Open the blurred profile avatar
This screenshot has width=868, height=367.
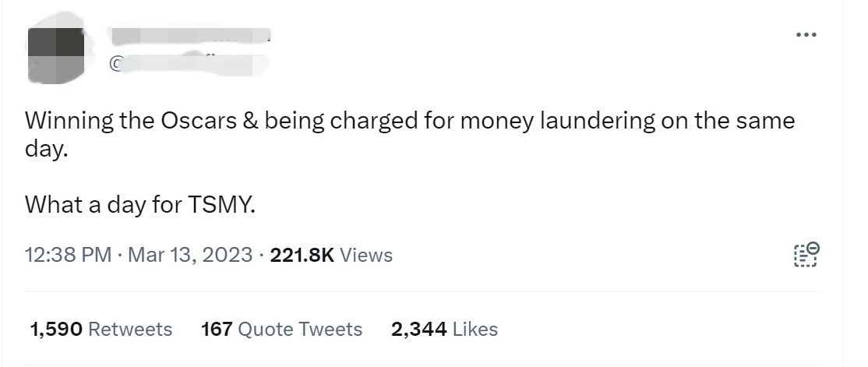(x=55, y=55)
